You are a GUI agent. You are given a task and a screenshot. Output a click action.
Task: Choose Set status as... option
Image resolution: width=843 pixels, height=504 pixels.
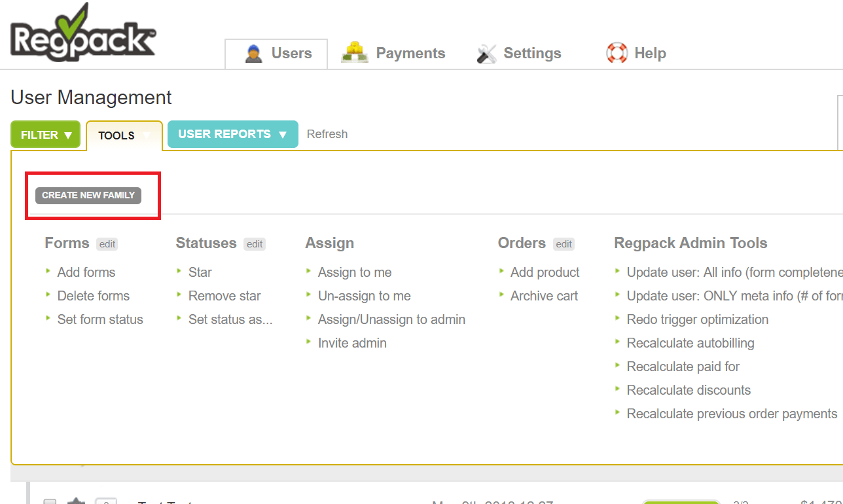click(230, 319)
